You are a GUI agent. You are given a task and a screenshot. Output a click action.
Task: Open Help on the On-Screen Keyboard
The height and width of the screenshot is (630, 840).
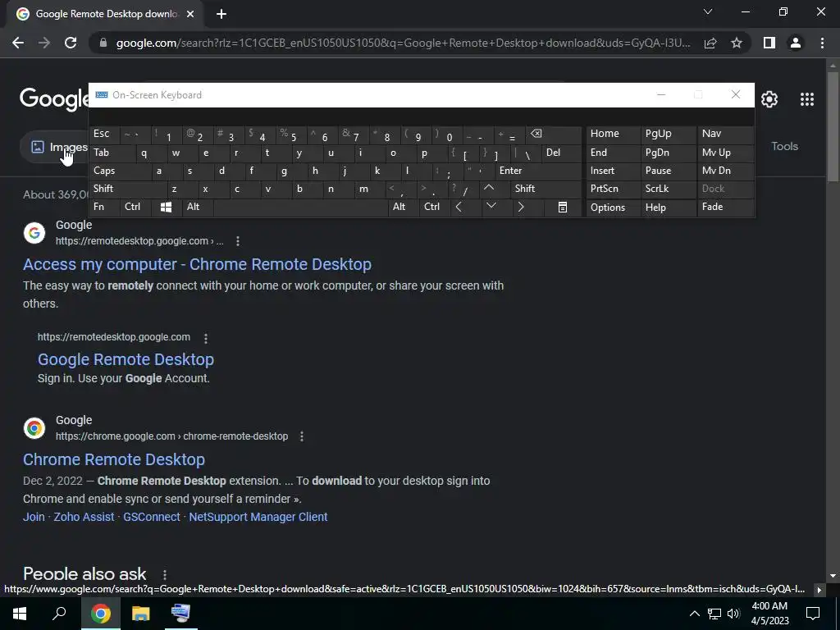[x=668, y=208]
